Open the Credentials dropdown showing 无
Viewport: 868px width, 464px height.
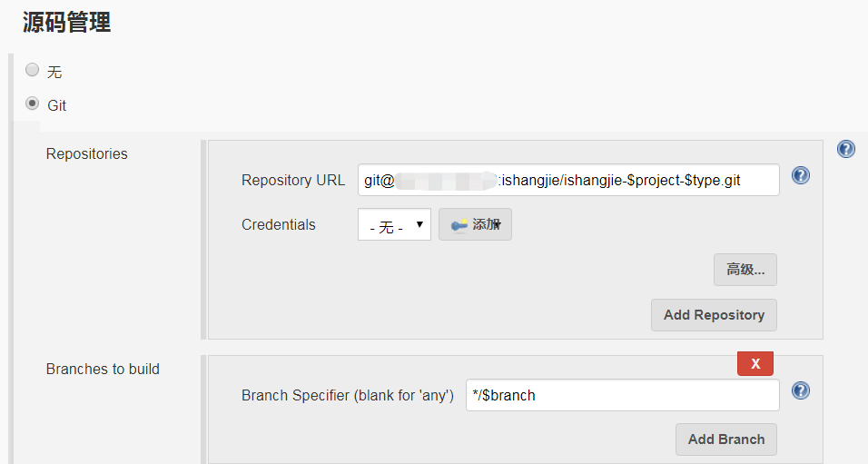point(394,224)
